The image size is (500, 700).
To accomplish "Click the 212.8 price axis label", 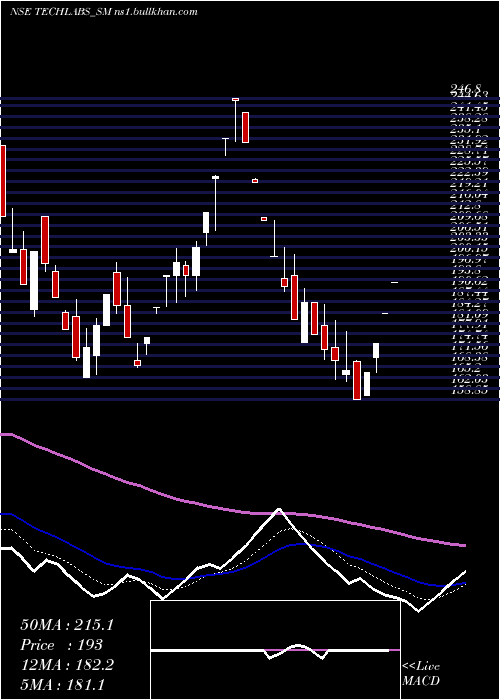I will pyautogui.click(x=468, y=207).
